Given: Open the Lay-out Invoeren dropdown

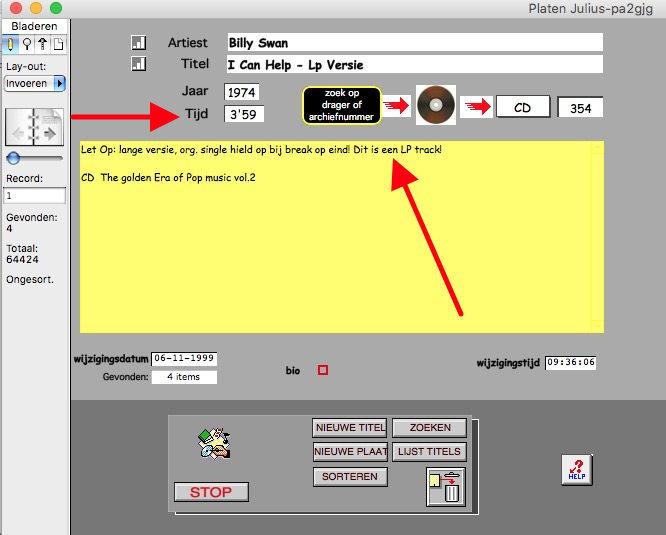Looking at the screenshot, I should click(35, 83).
